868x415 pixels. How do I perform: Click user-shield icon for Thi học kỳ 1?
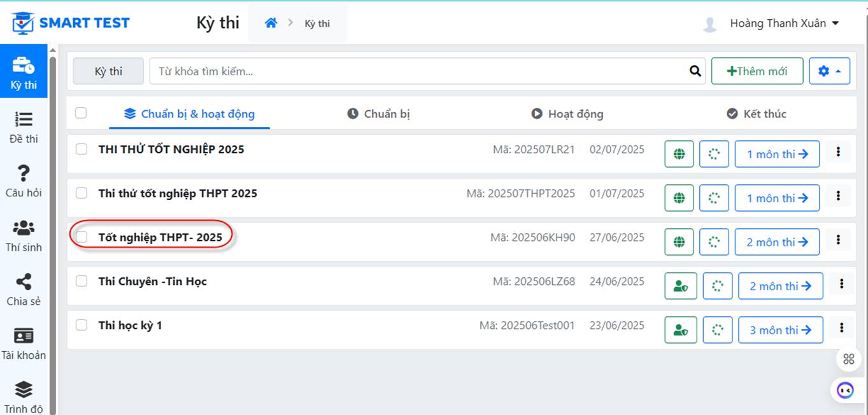[681, 330]
